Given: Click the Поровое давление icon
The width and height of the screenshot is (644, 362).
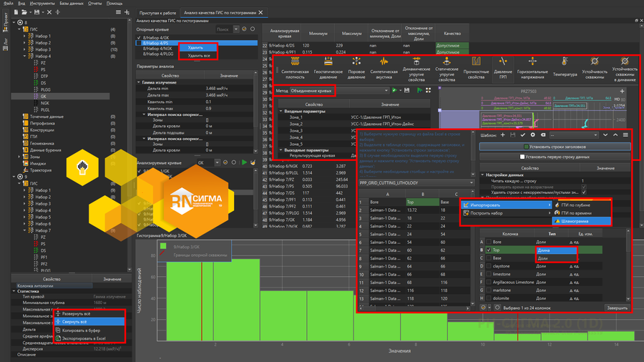Looking at the screenshot, I should 356,63.
